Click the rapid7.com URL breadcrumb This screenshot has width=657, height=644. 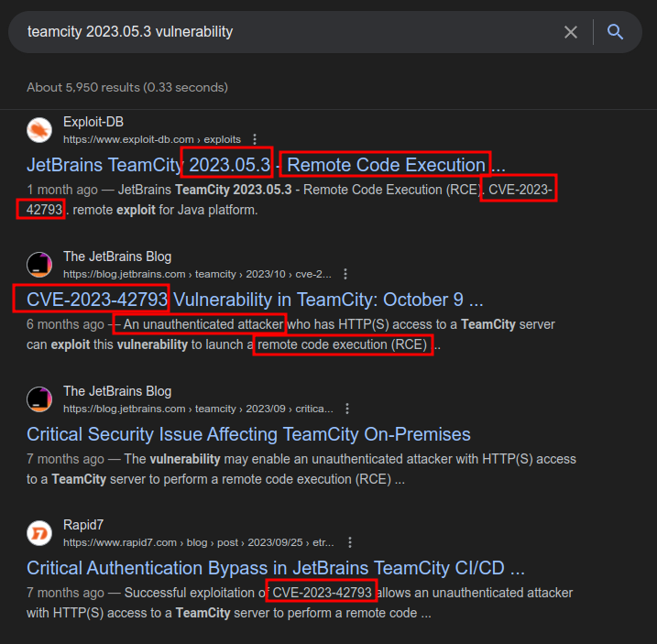(x=197, y=542)
